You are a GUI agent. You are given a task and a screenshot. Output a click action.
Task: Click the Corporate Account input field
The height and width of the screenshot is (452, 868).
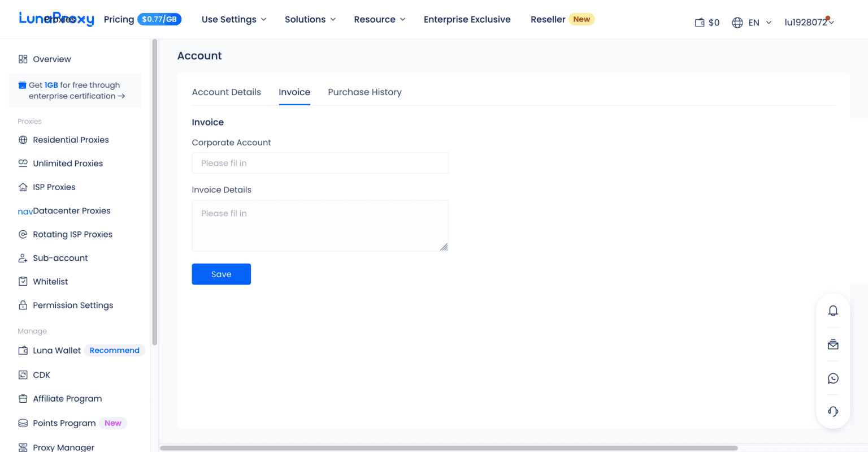pyautogui.click(x=320, y=163)
